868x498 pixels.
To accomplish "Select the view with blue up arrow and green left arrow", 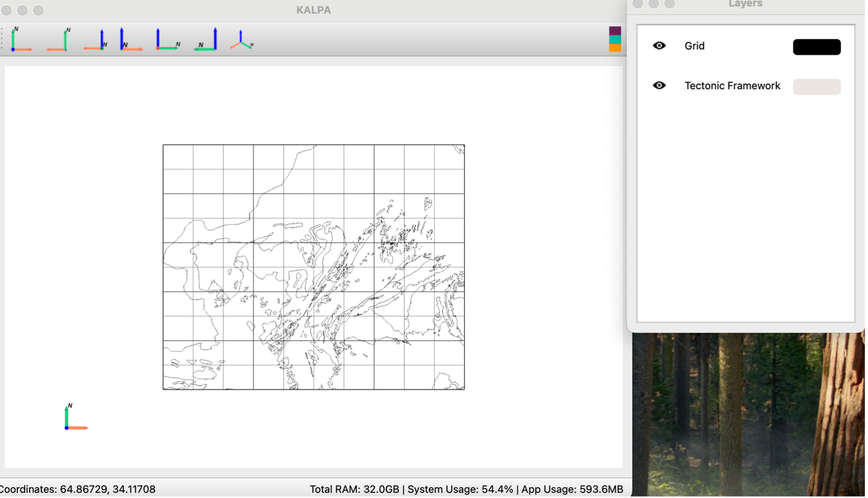I will click(206, 40).
